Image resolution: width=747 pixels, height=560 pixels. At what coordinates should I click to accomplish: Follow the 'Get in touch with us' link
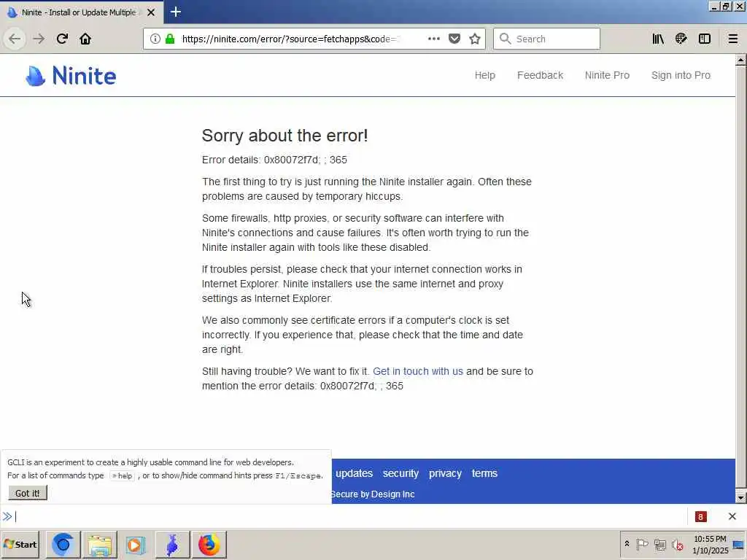418,371
